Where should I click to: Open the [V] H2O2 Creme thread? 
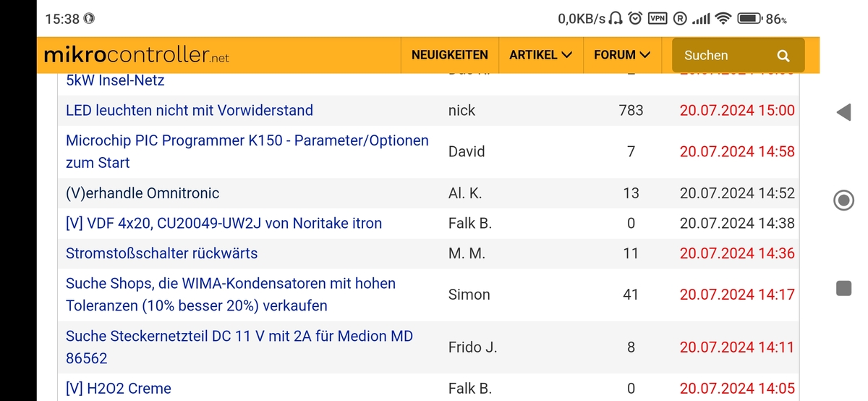point(119,389)
